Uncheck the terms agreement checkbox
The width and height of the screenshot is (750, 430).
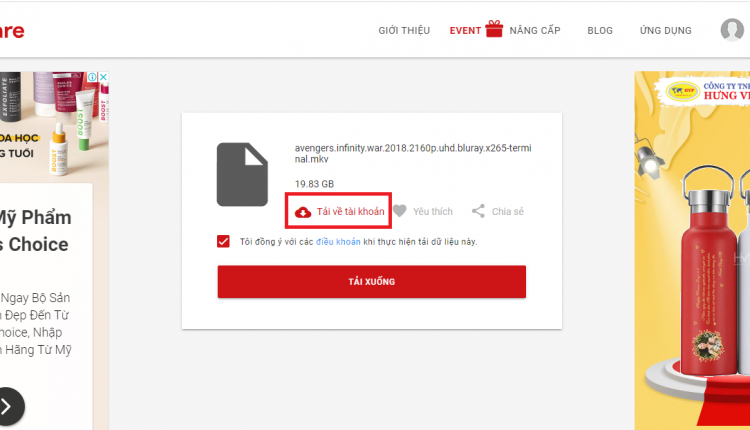pyautogui.click(x=223, y=242)
